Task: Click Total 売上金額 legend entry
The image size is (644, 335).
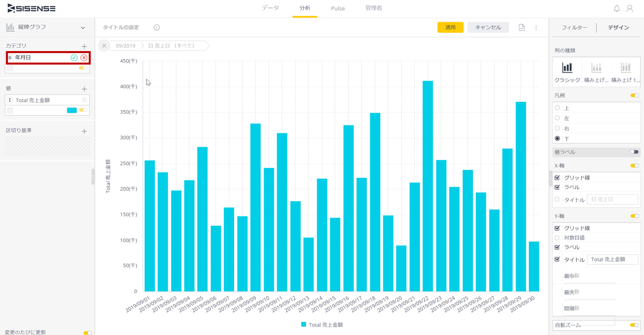Action: point(322,325)
